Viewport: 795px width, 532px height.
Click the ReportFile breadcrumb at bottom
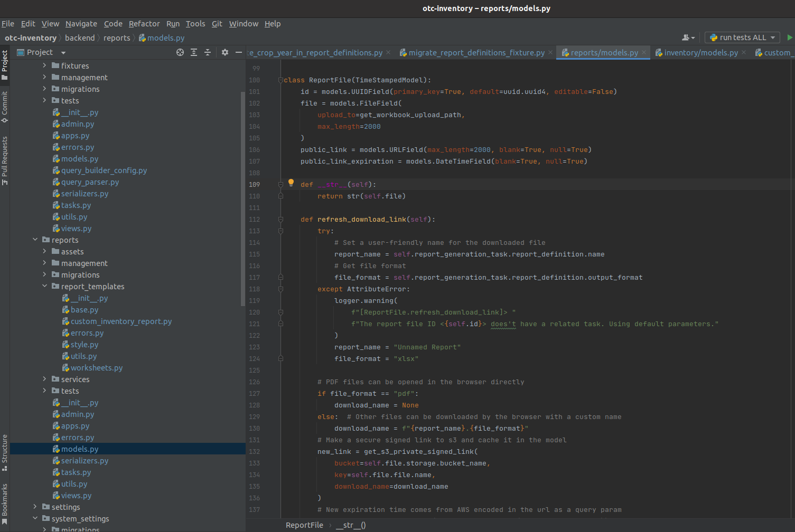(x=304, y=525)
